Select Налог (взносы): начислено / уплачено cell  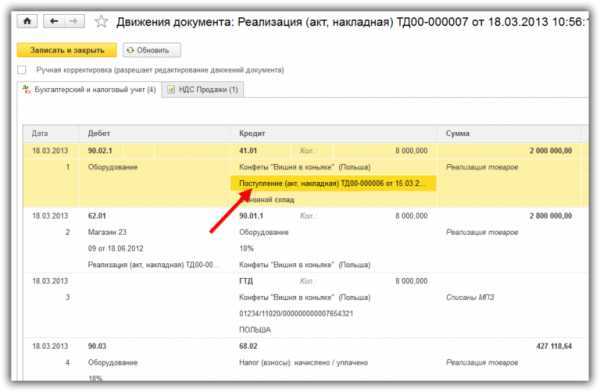click(303, 363)
